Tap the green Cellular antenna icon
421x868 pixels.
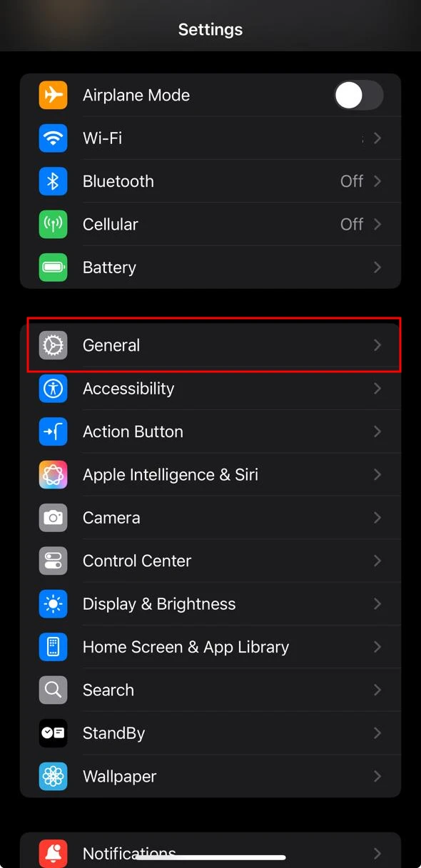pyautogui.click(x=53, y=224)
